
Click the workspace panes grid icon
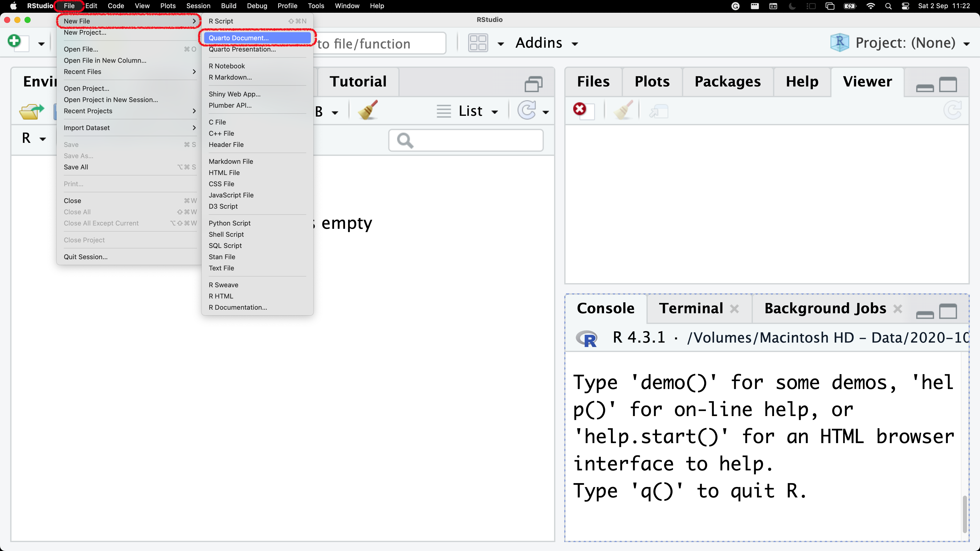pos(478,43)
